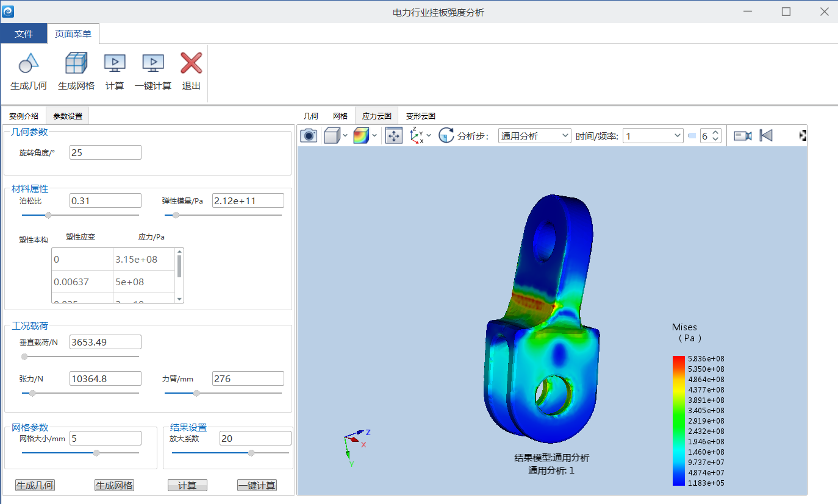This screenshot has width=838, height=504.
Task: Click the 垂直载荷 field showing 3653.49
Action: (x=106, y=342)
